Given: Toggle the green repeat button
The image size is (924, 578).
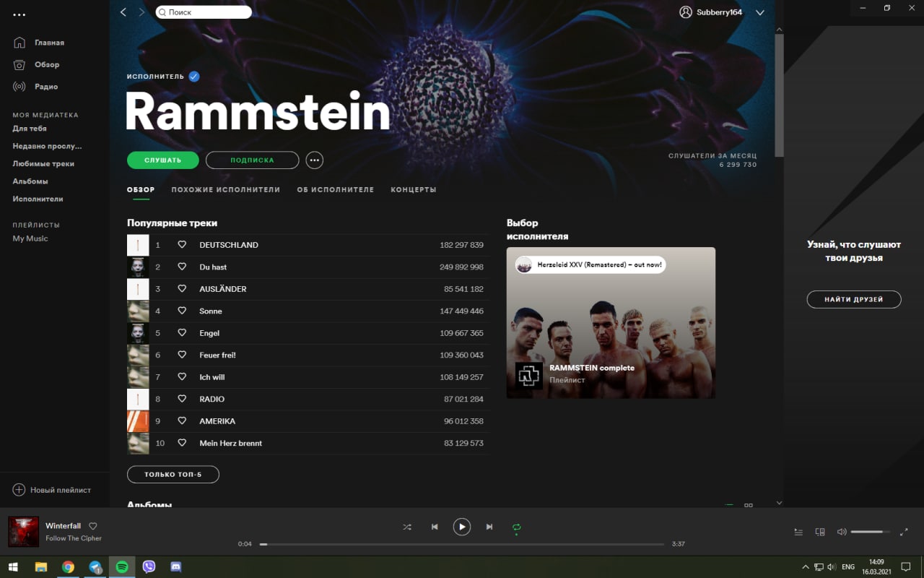Looking at the screenshot, I should coord(516,527).
